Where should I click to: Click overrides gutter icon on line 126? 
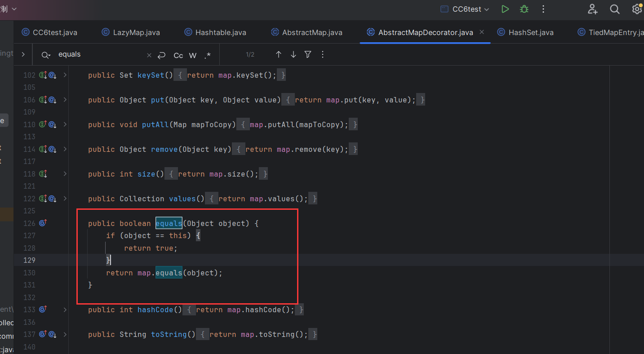pyautogui.click(x=43, y=223)
